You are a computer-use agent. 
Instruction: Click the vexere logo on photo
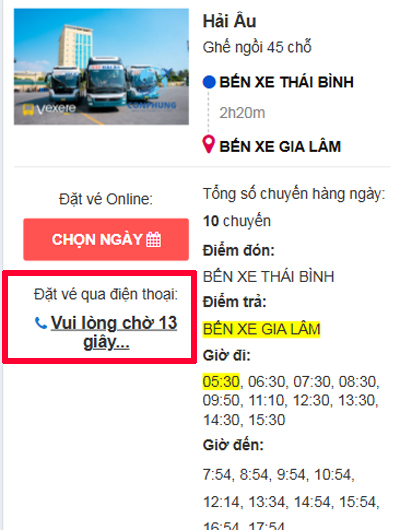coord(49,109)
